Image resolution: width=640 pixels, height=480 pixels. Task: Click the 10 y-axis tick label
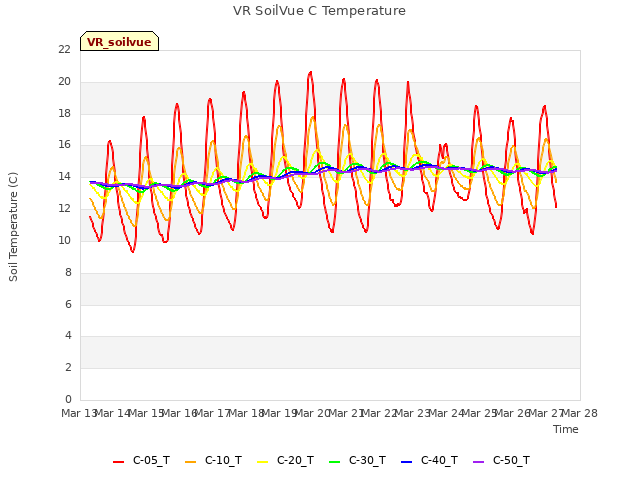coord(64,240)
